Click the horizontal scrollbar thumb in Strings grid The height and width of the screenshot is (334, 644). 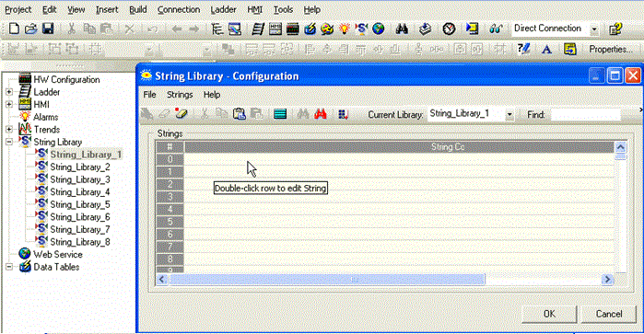click(327, 280)
